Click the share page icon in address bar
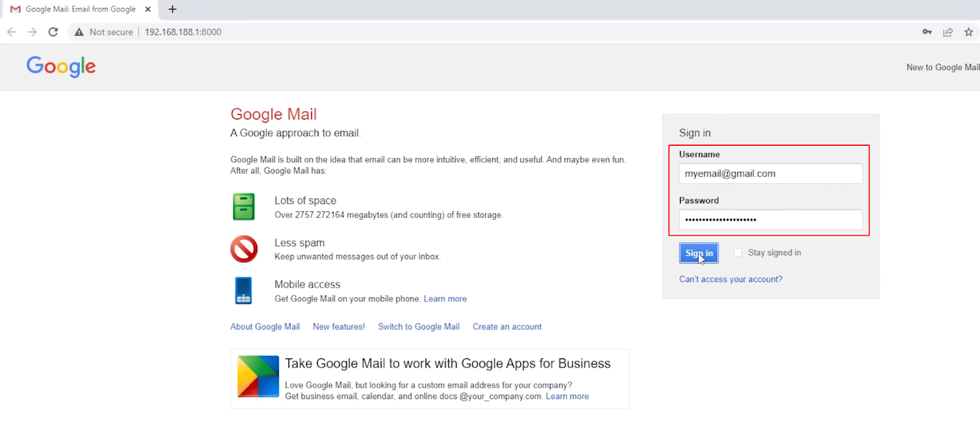 pos(948,32)
